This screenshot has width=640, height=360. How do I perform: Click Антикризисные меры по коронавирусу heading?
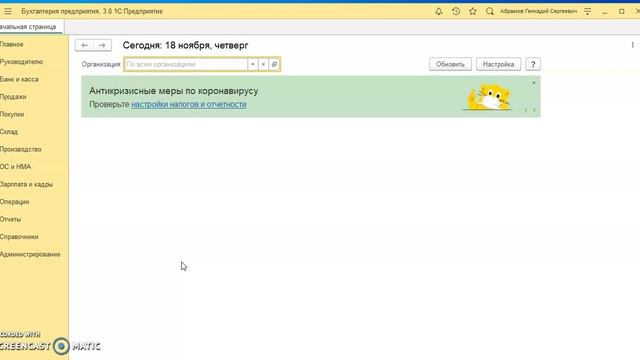(x=173, y=91)
